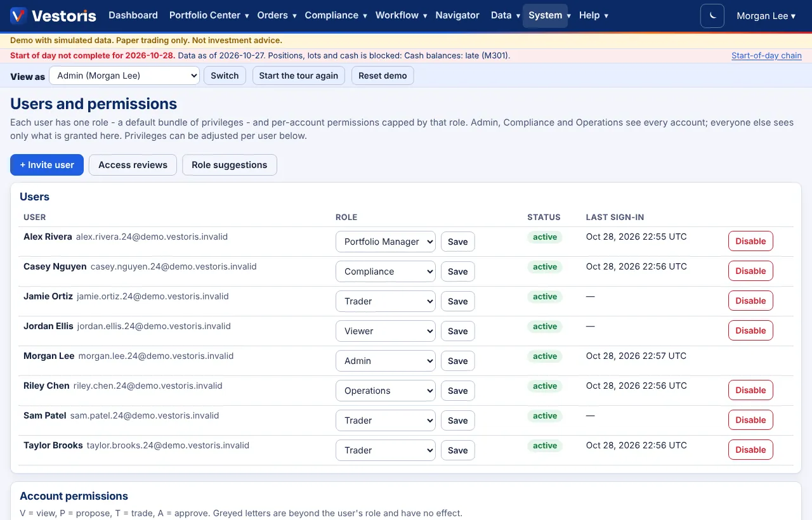812x520 pixels.
Task: Disable Alex Rivera's account
Action: 750,241
